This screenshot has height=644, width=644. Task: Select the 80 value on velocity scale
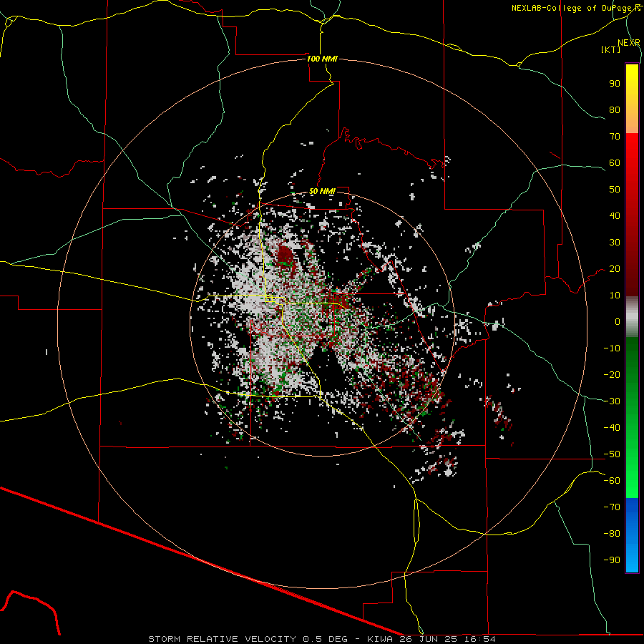615,110
